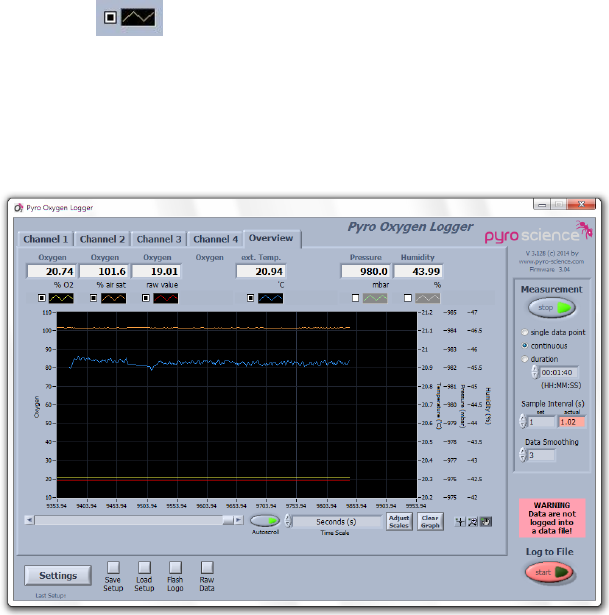Click graph scrollbar right arrow
This screenshot has width=609, height=615.
tap(238, 520)
